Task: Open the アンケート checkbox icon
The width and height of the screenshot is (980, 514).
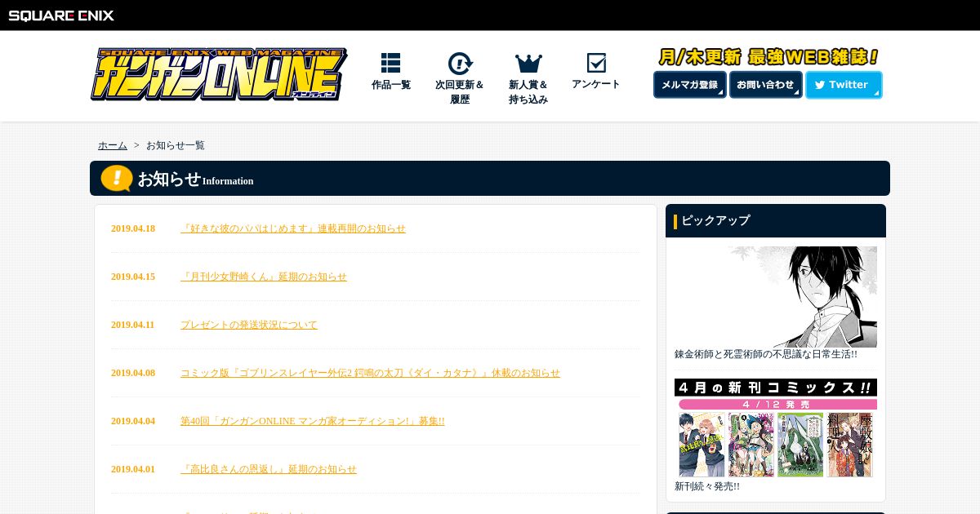Action: 596,63
